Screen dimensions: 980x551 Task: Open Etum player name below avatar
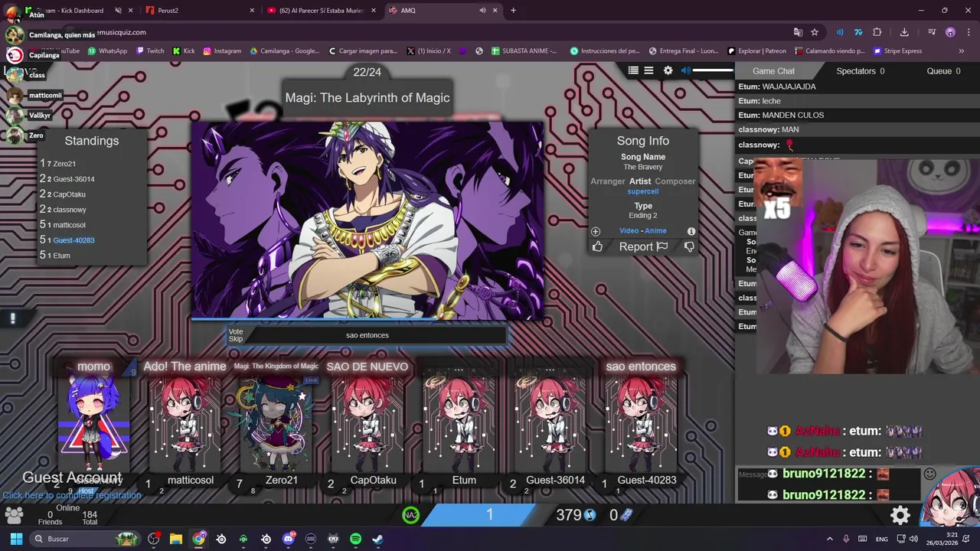point(464,480)
